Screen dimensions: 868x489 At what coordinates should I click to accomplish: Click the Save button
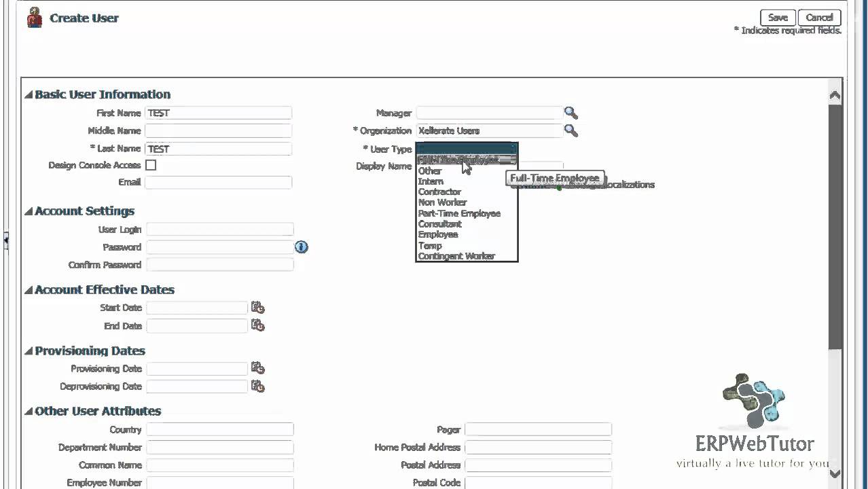(778, 18)
